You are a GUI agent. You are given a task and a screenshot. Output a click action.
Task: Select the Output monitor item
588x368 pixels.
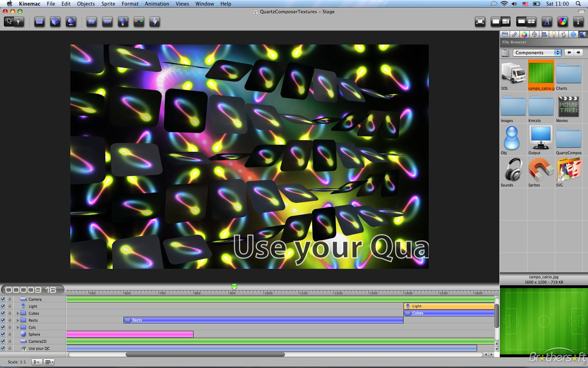(x=541, y=140)
